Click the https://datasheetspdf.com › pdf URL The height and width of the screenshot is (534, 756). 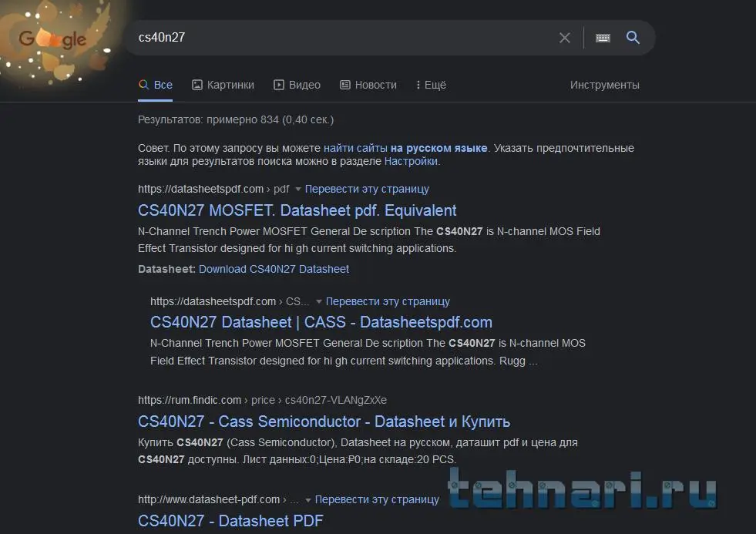[x=213, y=189]
